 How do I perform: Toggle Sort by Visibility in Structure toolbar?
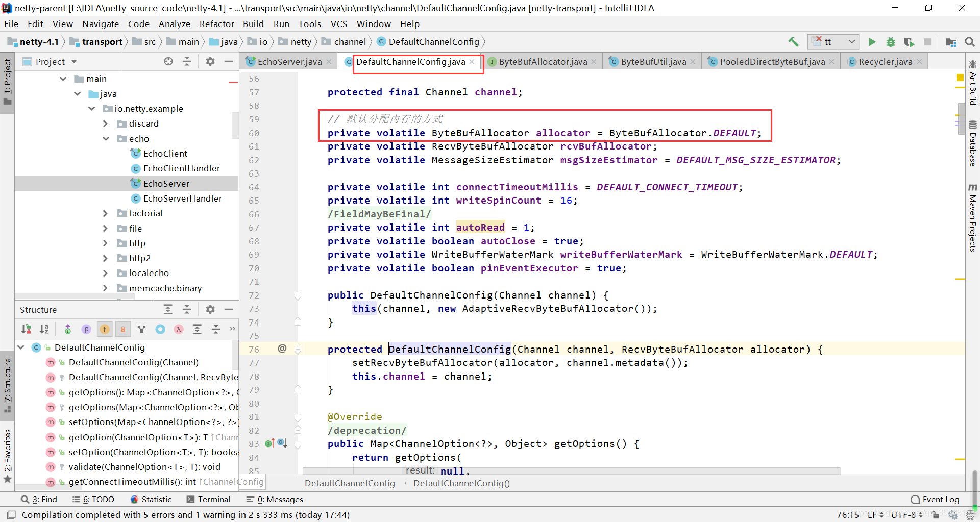click(x=26, y=329)
